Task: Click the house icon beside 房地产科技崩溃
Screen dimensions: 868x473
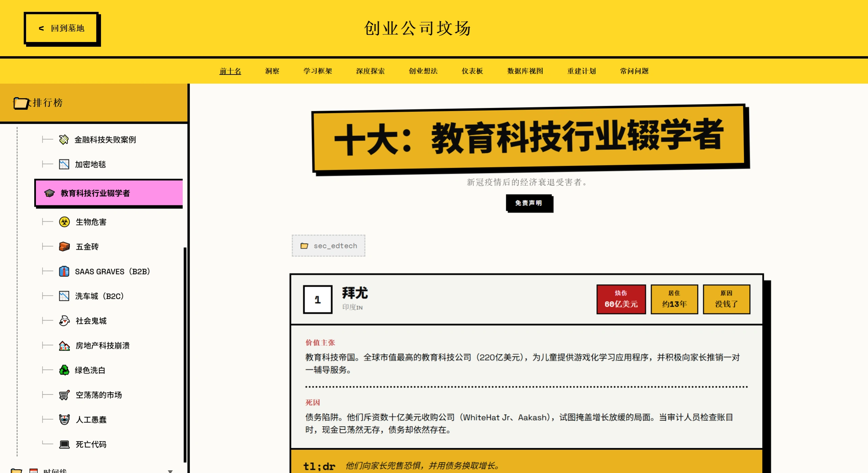Action: click(x=64, y=346)
